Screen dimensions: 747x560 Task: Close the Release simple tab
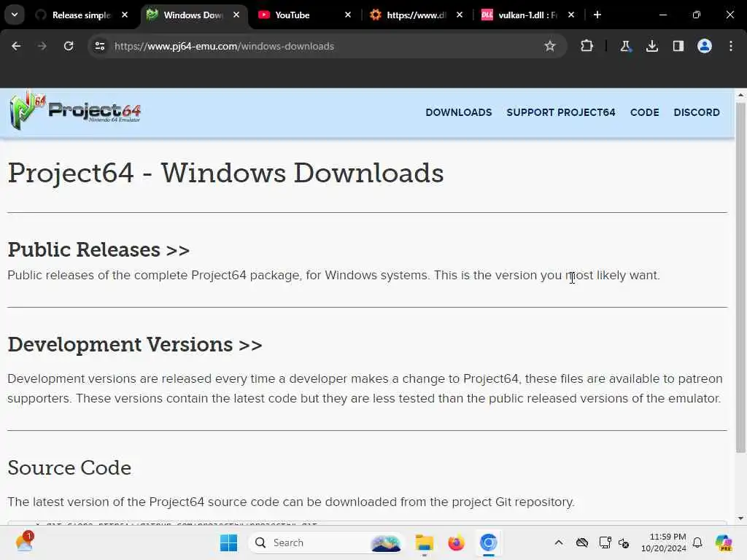tap(125, 15)
